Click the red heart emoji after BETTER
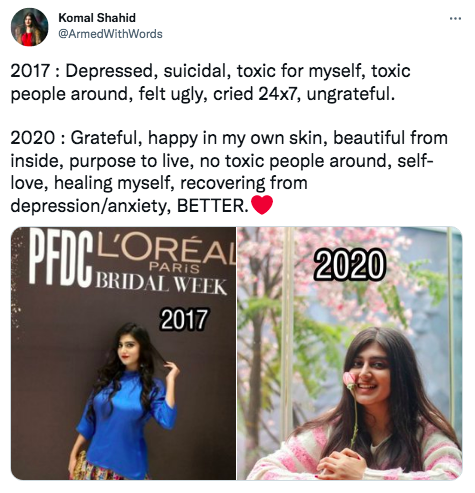This screenshot has height=493, width=475. (x=262, y=205)
